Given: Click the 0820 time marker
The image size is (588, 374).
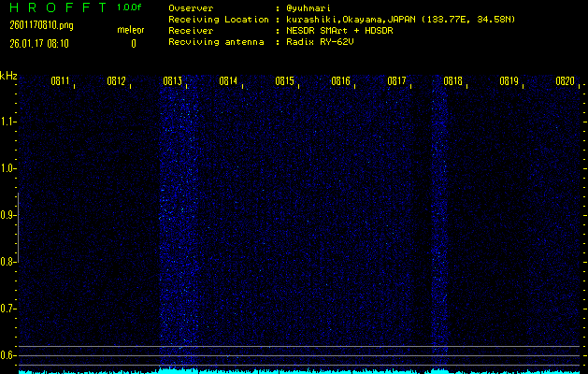Looking at the screenshot, I should pyautogui.click(x=566, y=81).
